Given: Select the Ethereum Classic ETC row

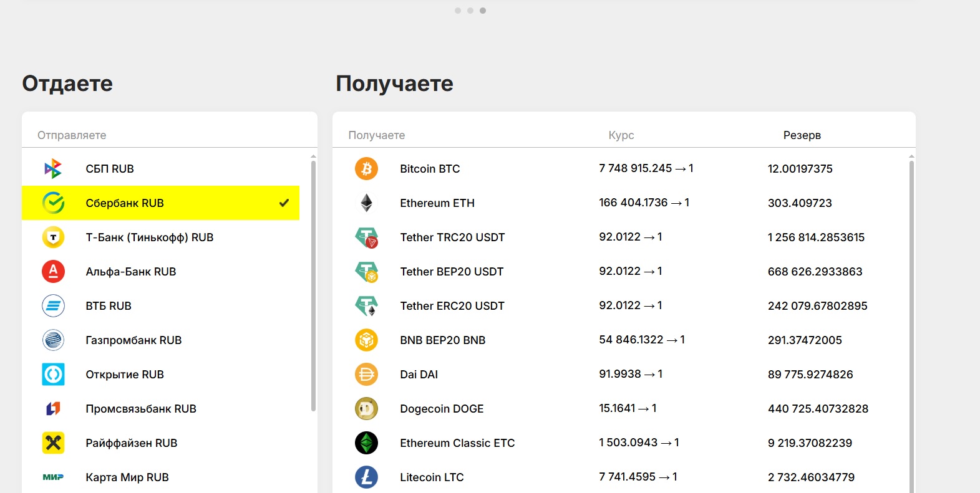Looking at the screenshot, I should pos(457,443).
